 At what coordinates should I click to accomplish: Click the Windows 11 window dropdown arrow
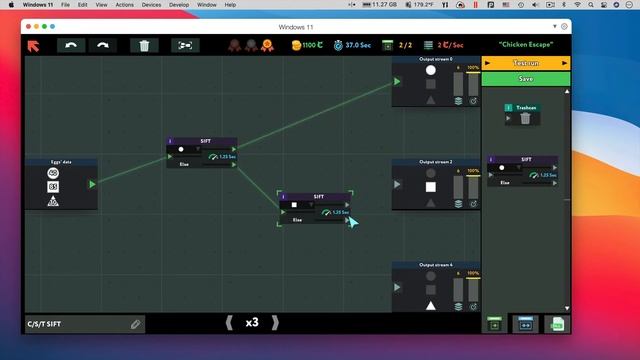[x=554, y=27]
